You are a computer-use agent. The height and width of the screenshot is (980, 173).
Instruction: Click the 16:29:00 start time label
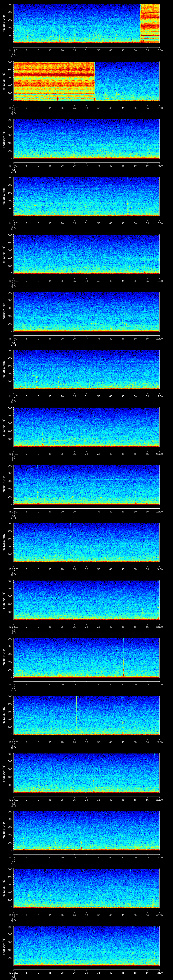[13, 915]
